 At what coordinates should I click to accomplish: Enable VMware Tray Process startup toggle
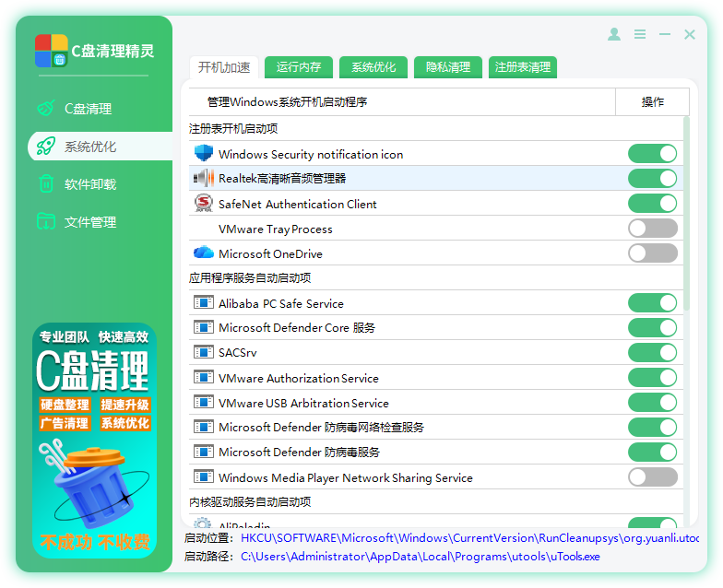pos(652,229)
